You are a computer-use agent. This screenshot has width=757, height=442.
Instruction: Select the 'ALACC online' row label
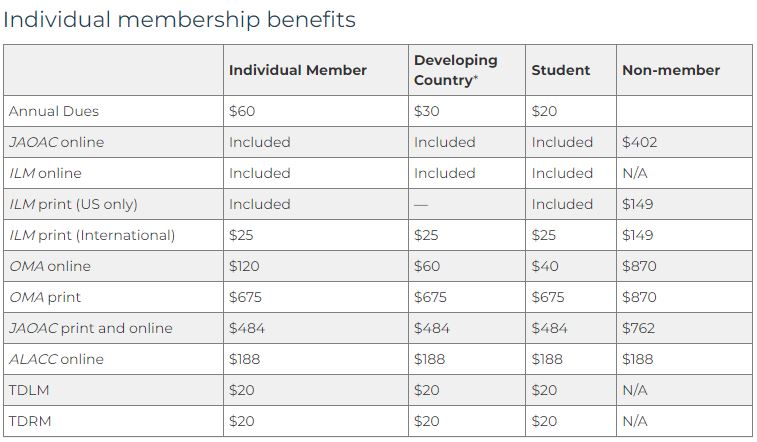[56, 359]
